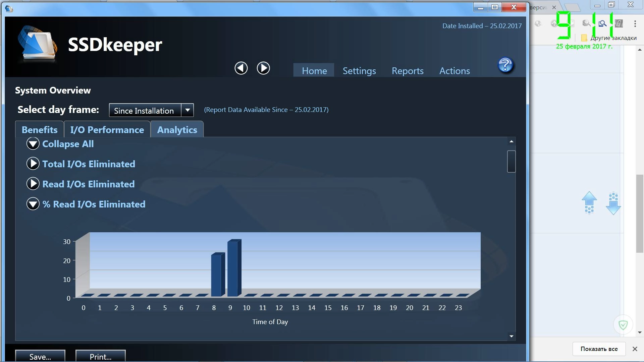Click the grey globe magnifier extension icon

coord(586,23)
